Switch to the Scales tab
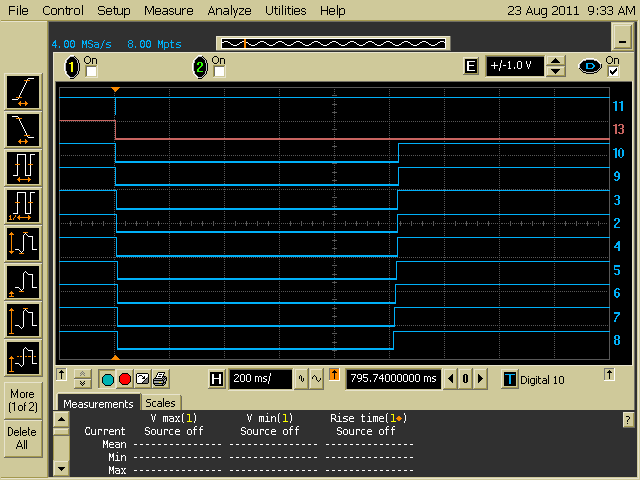The width and height of the screenshot is (640, 480). click(160, 403)
